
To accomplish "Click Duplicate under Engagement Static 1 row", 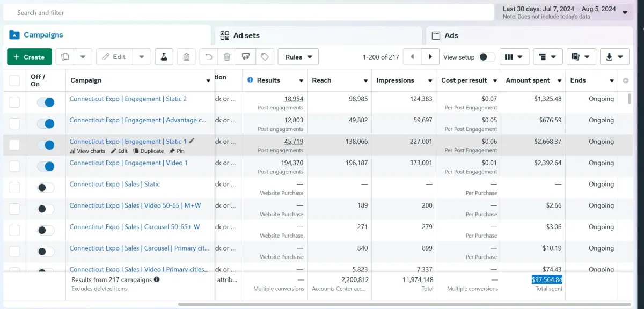I will 149,151.
